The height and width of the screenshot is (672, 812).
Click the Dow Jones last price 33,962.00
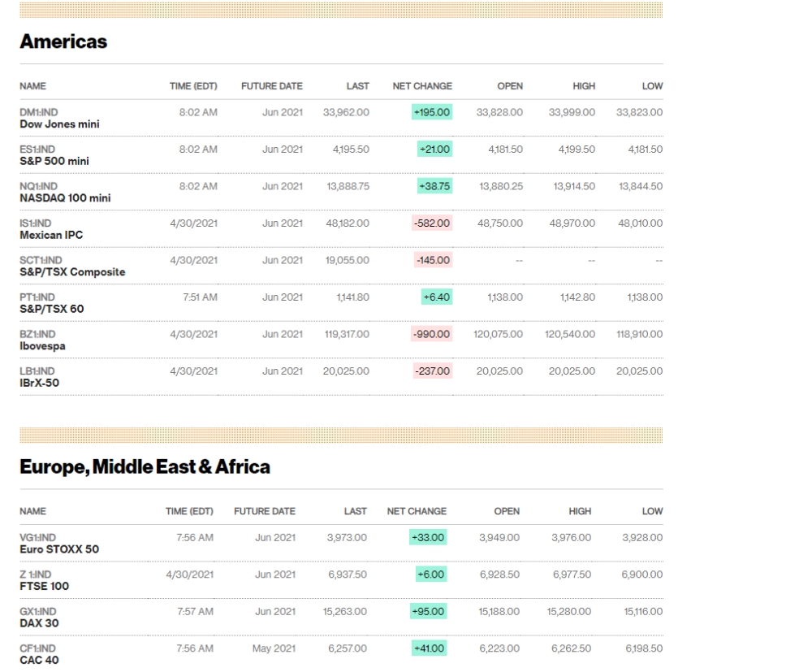(347, 112)
